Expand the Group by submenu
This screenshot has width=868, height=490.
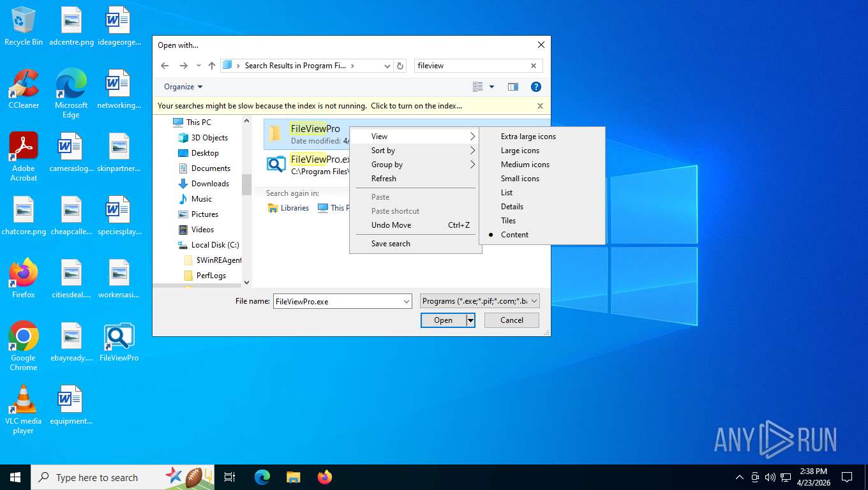pyautogui.click(x=415, y=165)
